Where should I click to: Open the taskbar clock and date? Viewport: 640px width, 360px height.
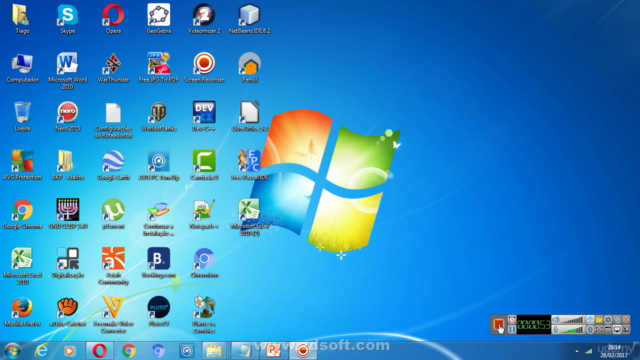(x=614, y=351)
